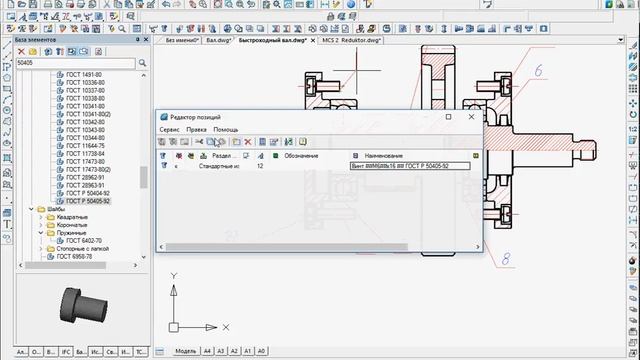The width and height of the screenshot is (640, 360).
Task: Switch to A3 layout tab
Action: tap(221, 351)
